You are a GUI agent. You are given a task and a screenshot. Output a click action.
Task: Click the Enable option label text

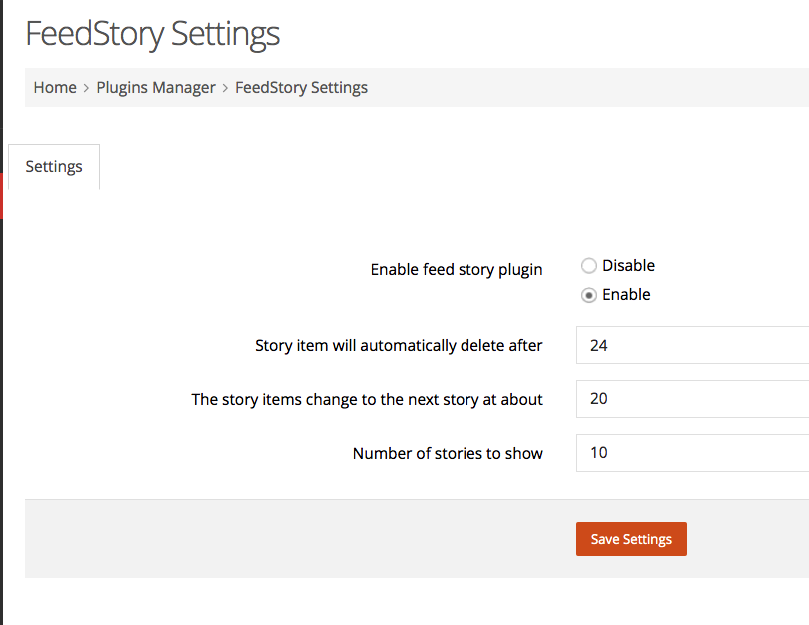tap(626, 295)
